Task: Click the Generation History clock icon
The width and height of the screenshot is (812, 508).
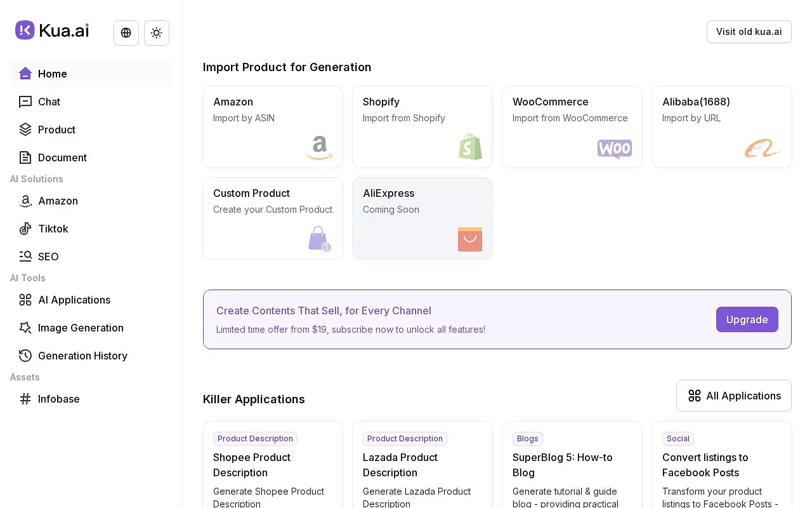Action: point(25,356)
